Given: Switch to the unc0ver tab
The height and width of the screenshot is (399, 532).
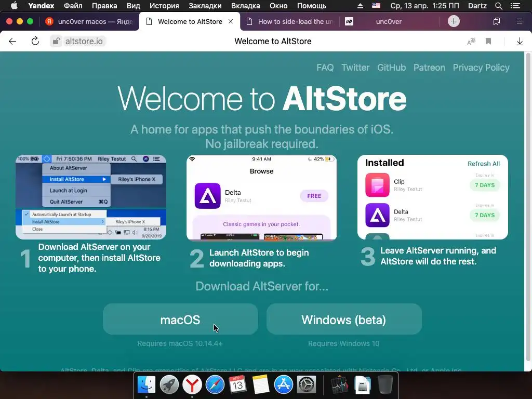Looking at the screenshot, I should (389, 21).
